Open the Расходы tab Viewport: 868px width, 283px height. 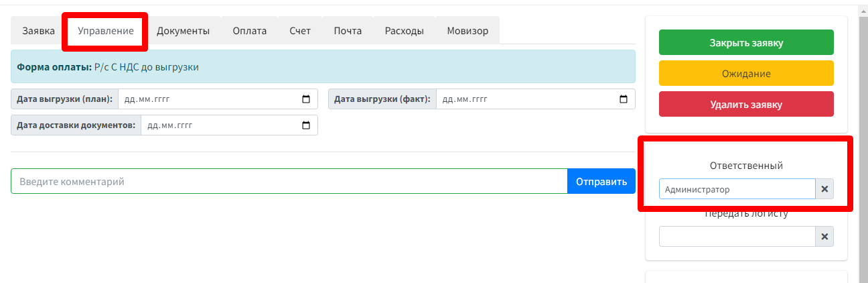pos(405,30)
